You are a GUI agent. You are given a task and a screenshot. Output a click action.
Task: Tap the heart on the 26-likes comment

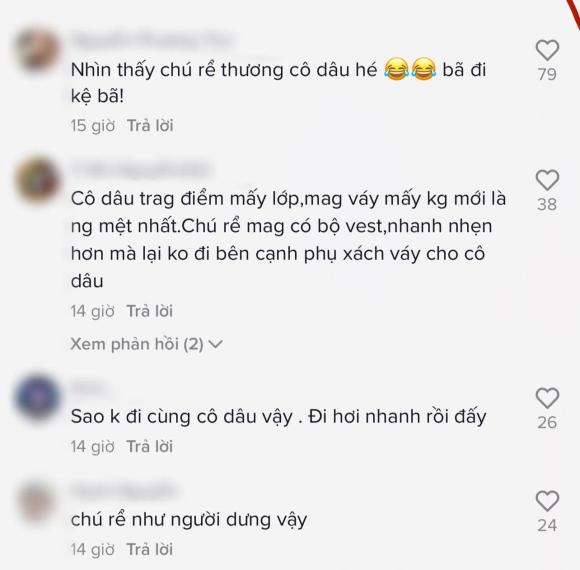[547, 398]
